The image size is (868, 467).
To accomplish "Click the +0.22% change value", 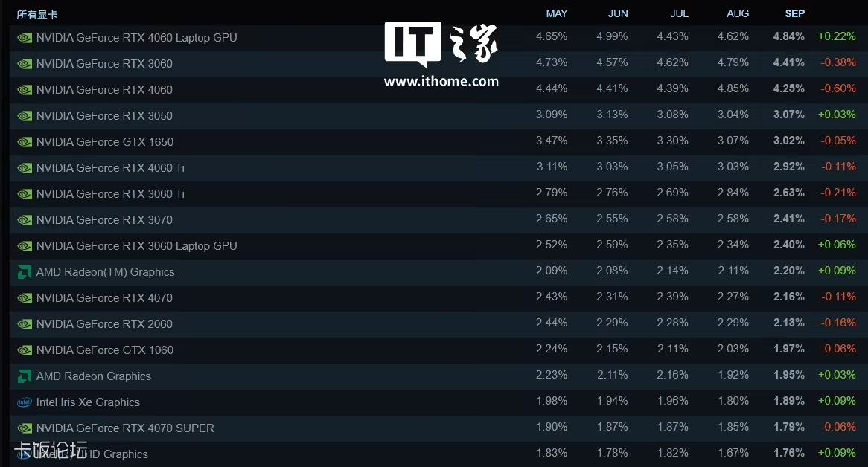I will pos(837,36).
